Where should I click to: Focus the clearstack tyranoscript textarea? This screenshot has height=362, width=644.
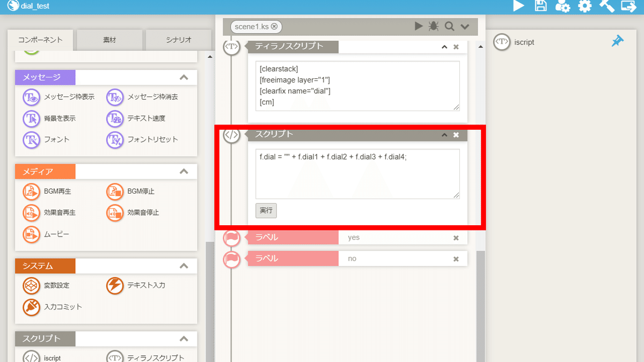point(357,86)
